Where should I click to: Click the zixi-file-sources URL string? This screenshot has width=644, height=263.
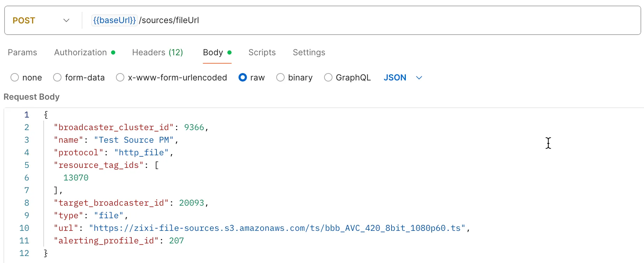[277, 228]
